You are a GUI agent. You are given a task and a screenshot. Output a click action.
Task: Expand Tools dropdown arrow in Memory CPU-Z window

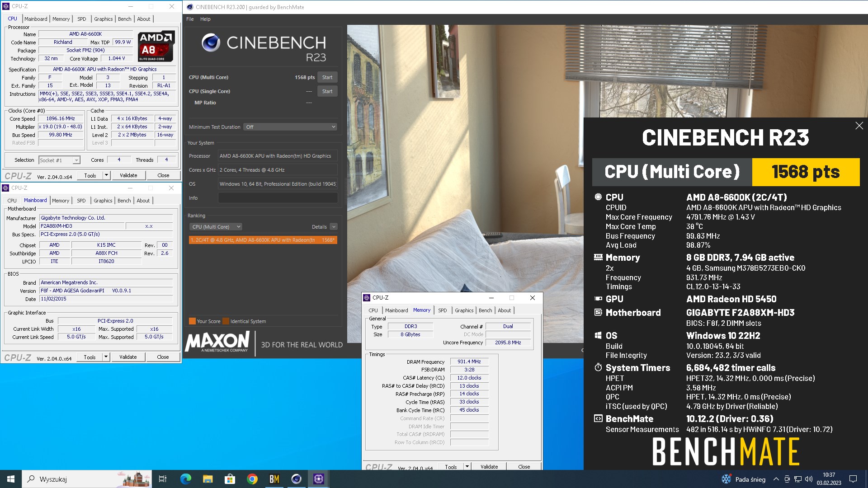(x=467, y=466)
